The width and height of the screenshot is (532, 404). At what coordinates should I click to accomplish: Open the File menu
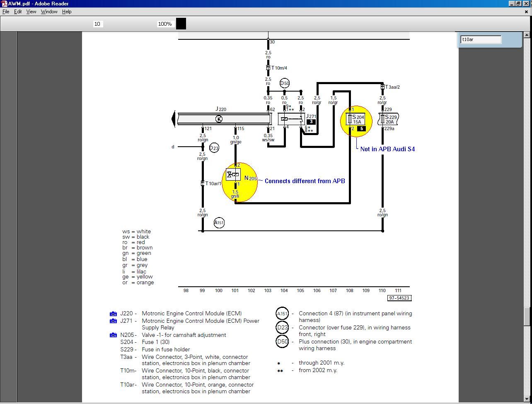(x=6, y=12)
